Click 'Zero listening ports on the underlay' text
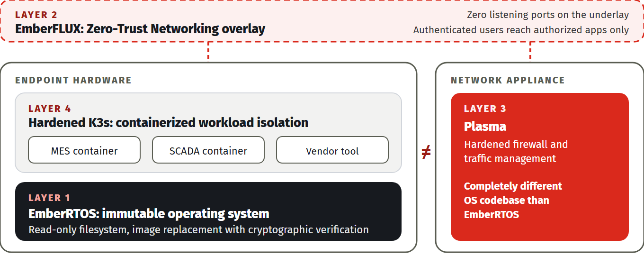644x256 pixels. point(548,15)
